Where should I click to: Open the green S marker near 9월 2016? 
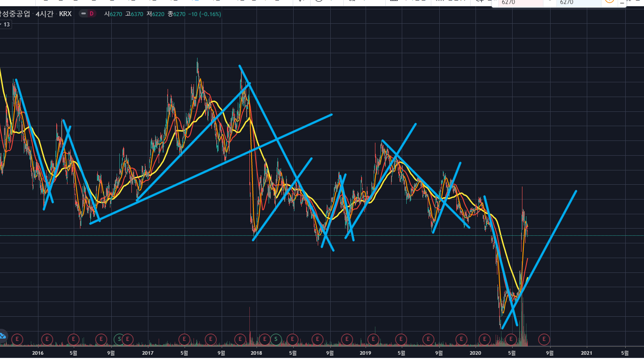[x=119, y=339]
